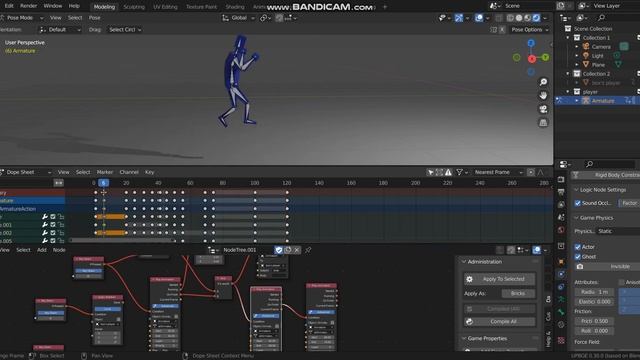Screen dimensions: 640x360
Task: Collapse the Game Physics panel
Action: (x=576, y=218)
